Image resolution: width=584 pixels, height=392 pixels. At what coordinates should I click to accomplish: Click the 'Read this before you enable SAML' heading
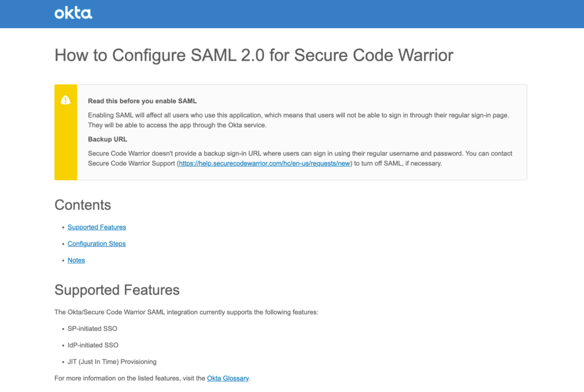click(x=142, y=101)
